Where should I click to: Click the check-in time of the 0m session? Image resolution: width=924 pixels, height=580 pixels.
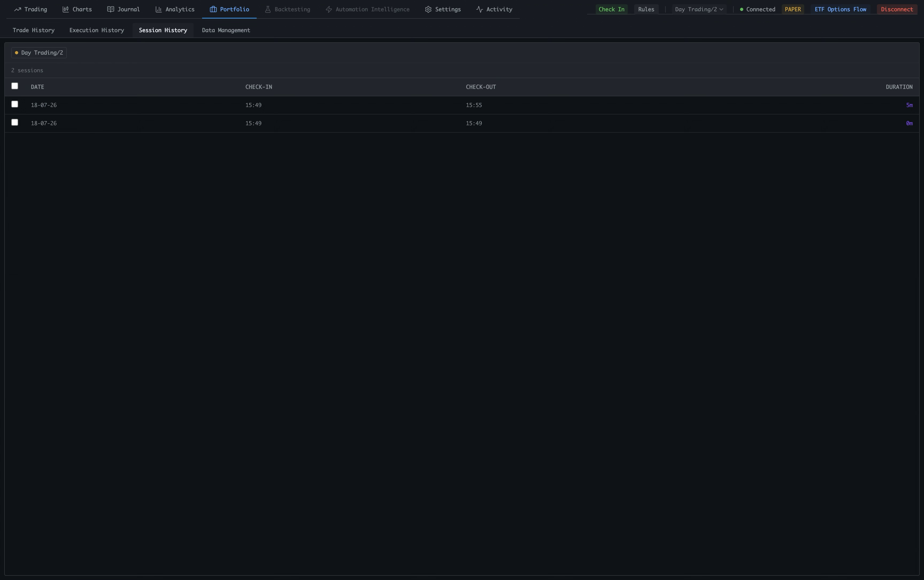[x=253, y=123]
